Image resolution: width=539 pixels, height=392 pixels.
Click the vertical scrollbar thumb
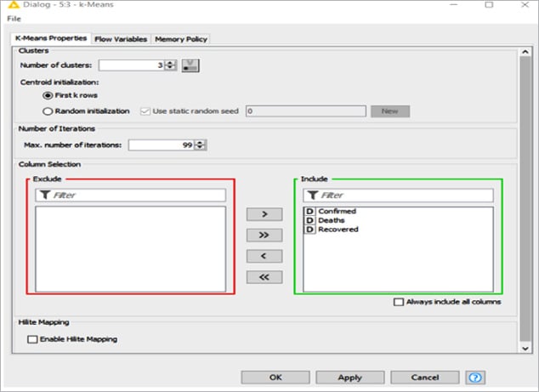coord(525,200)
